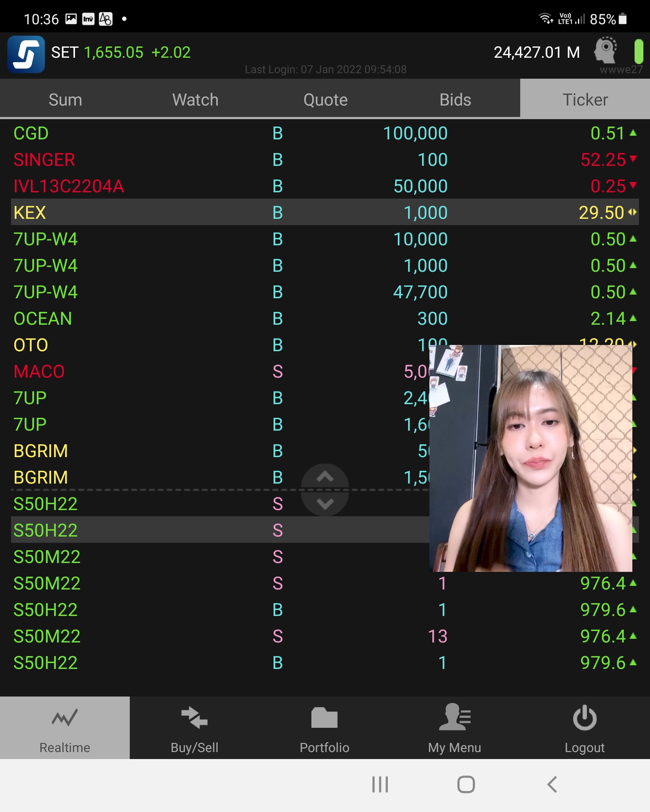This screenshot has height=812, width=650.
Task: Select the highlighted KEX ticker row
Action: click(x=325, y=213)
